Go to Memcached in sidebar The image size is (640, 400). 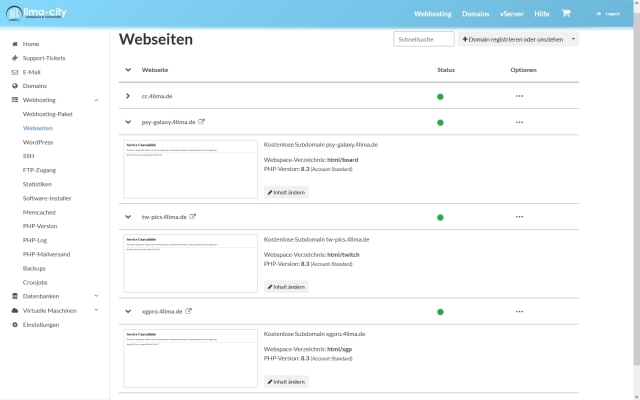point(39,212)
